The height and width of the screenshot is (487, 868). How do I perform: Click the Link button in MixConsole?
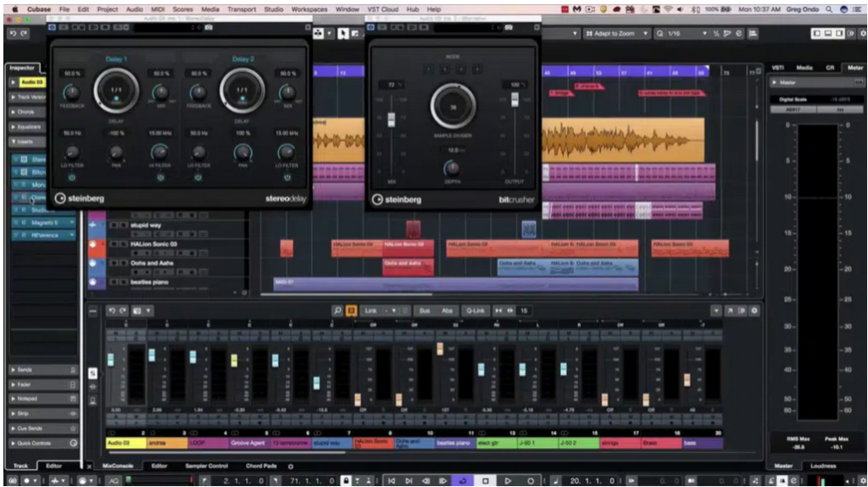pos(370,311)
